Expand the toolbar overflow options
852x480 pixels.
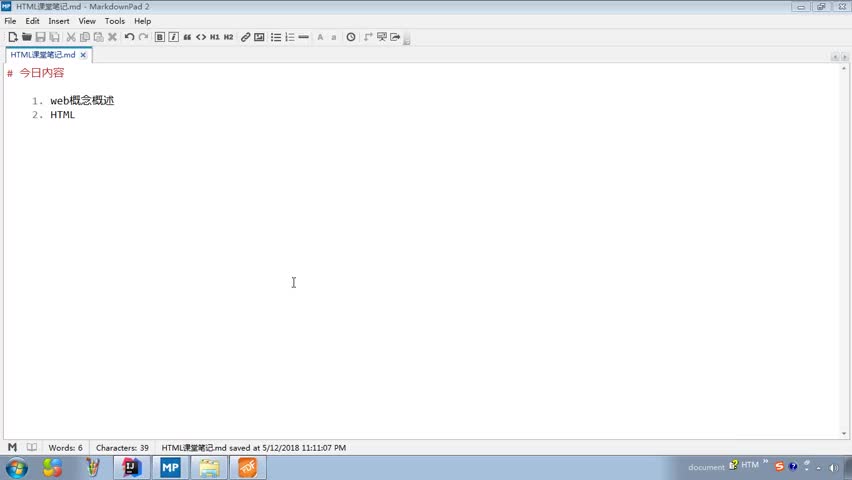click(x=406, y=39)
